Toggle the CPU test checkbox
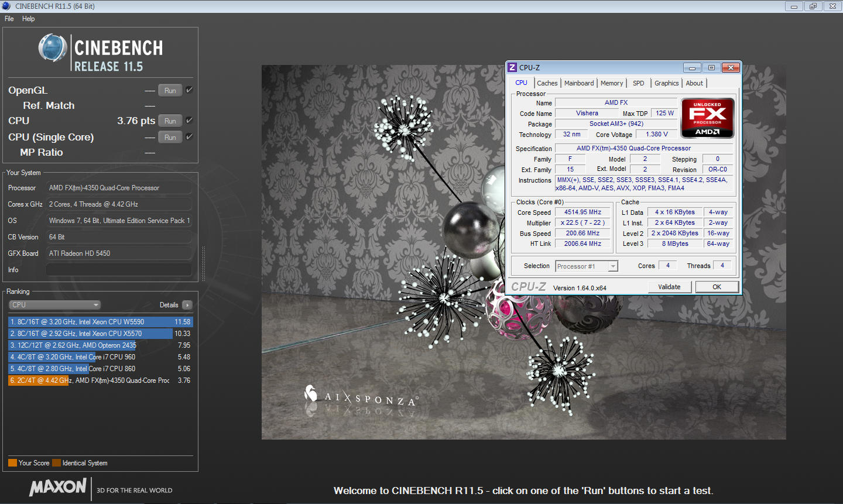The width and height of the screenshot is (843, 504). (189, 121)
